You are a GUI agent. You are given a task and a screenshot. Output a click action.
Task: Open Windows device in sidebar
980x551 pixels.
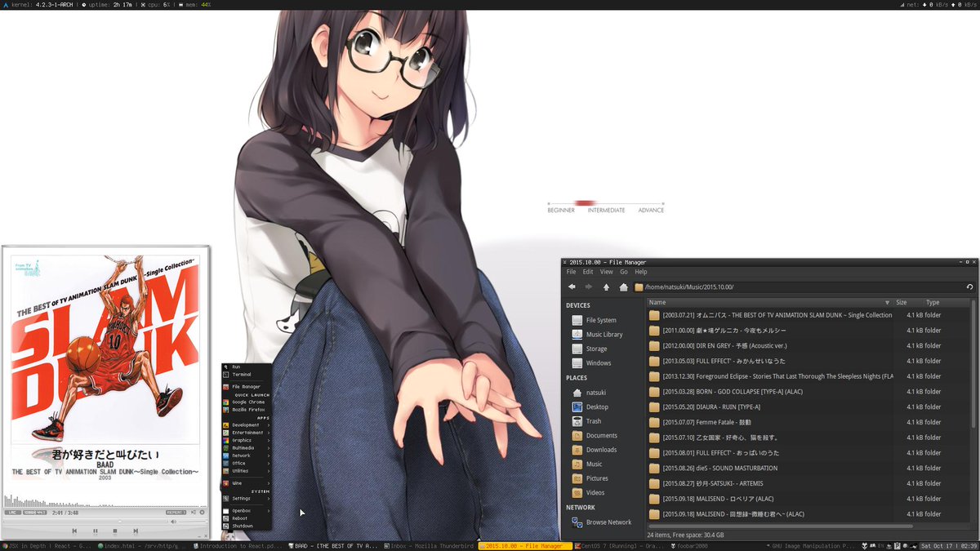click(598, 363)
